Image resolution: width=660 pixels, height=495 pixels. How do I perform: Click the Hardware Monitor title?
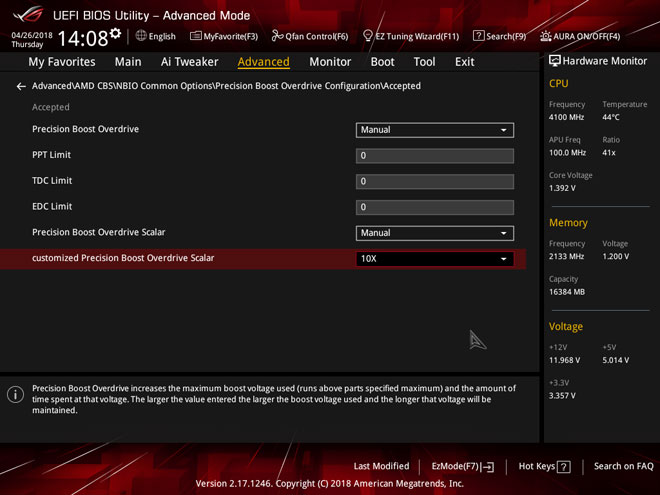coord(604,61)
